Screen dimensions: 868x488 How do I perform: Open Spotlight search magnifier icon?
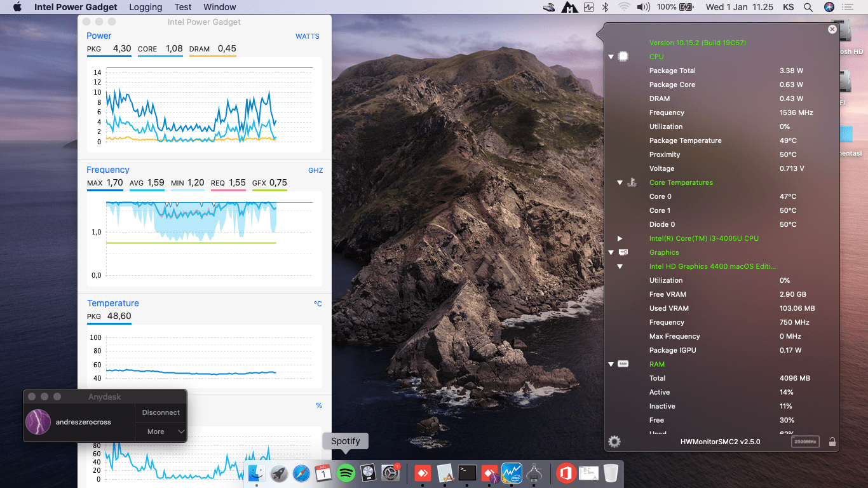(808, 7)
